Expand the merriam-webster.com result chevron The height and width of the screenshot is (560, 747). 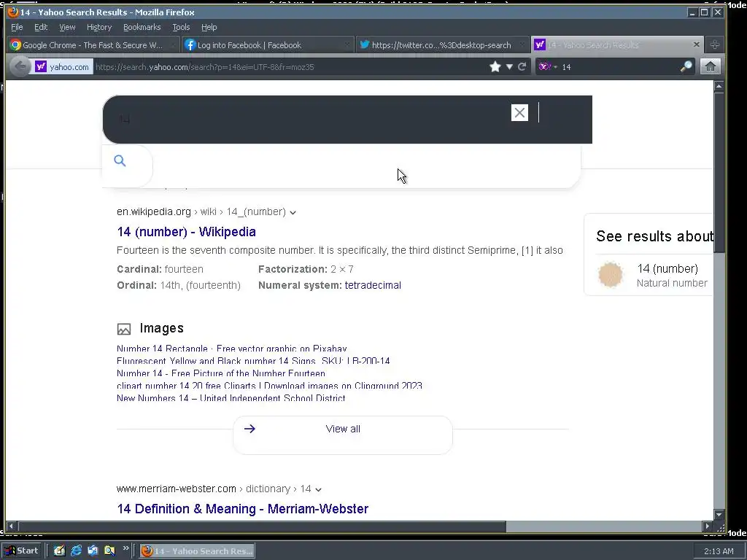[318, 489]
